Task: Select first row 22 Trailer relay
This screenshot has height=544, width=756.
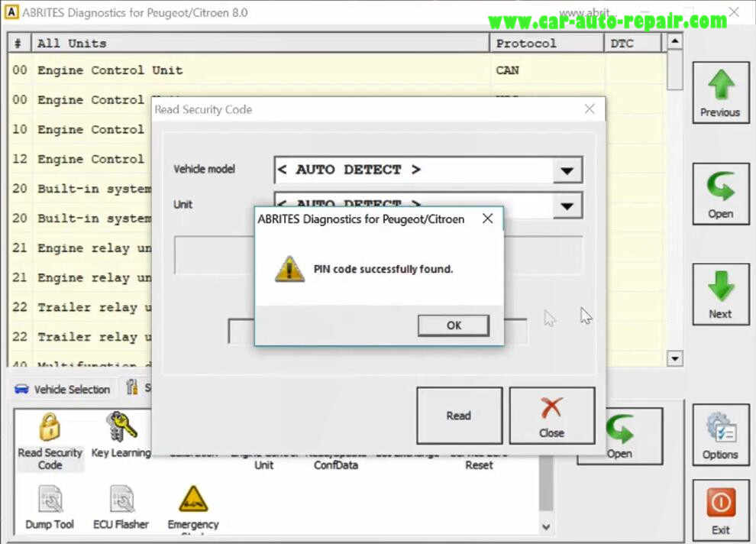Action: 80,307
